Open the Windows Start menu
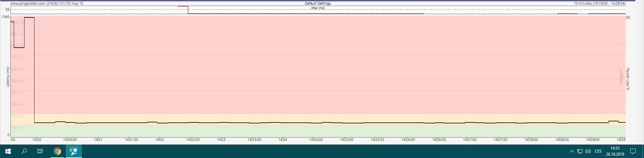 8,151
